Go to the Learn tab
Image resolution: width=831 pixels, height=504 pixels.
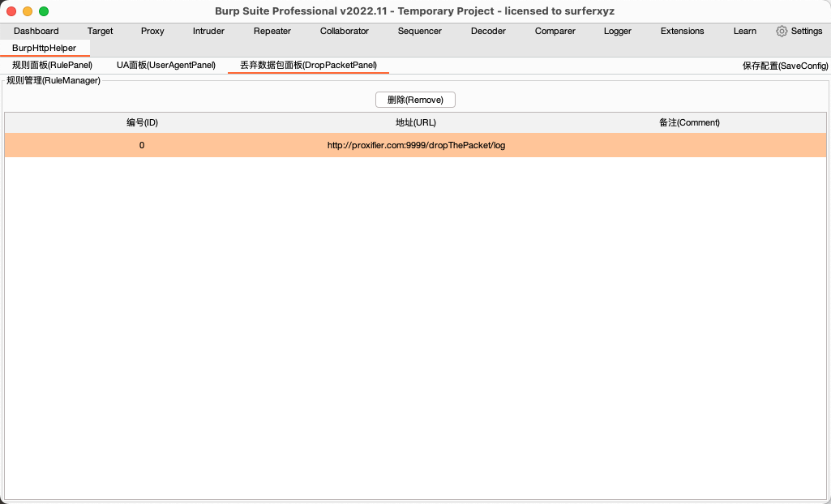pos(744,32)
